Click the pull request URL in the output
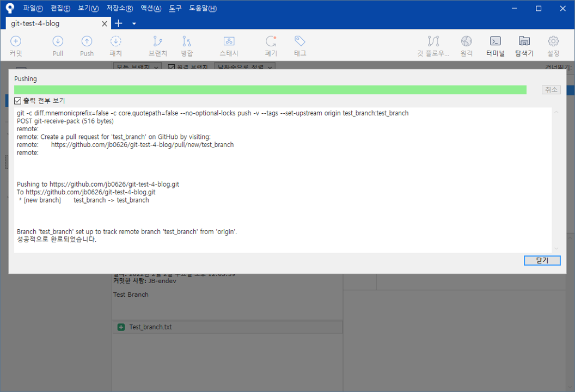 coord(142,145)
